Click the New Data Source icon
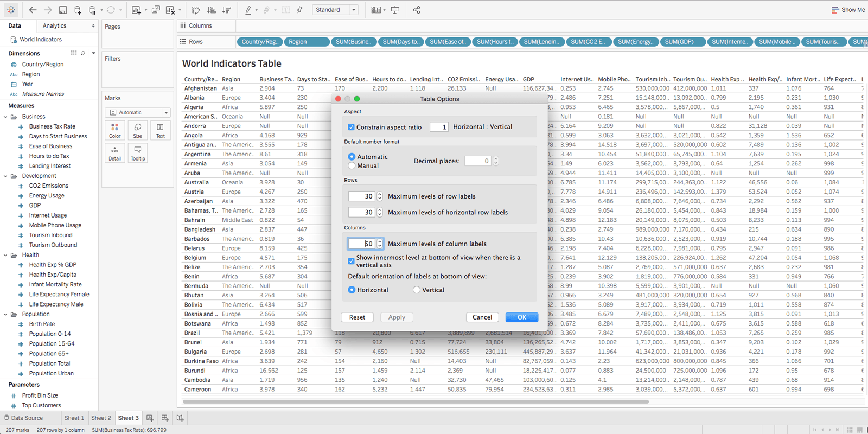The width and height of the screenshot is (868, 434). [78, 10]
